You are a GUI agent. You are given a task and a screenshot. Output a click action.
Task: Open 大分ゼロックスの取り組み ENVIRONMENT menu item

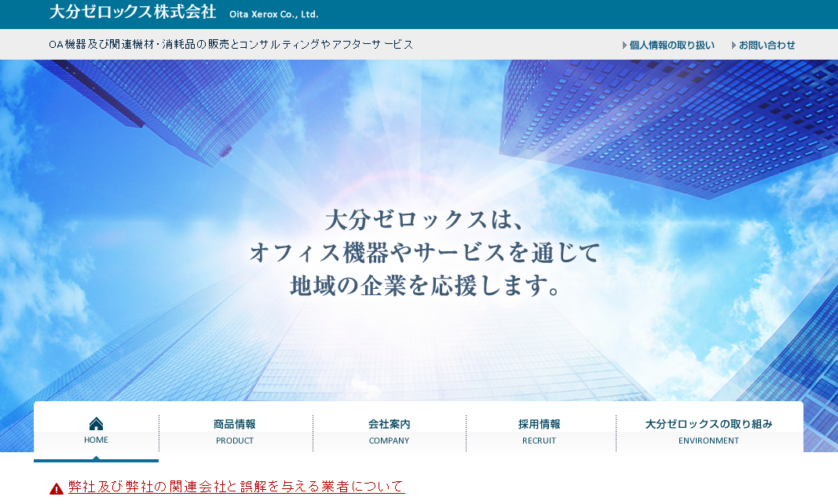click(708, 432)
